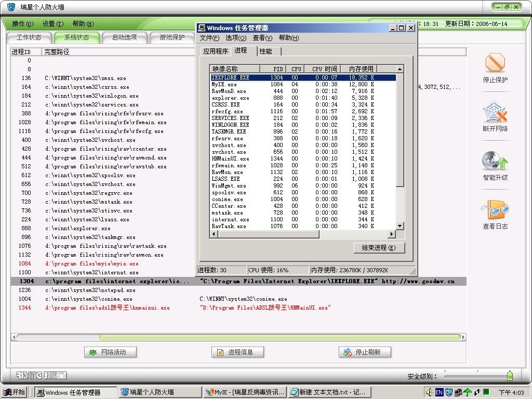Click the 断开网络 spider web icon
The height and width of the screenshot is (399, 532).
[495, 111]
